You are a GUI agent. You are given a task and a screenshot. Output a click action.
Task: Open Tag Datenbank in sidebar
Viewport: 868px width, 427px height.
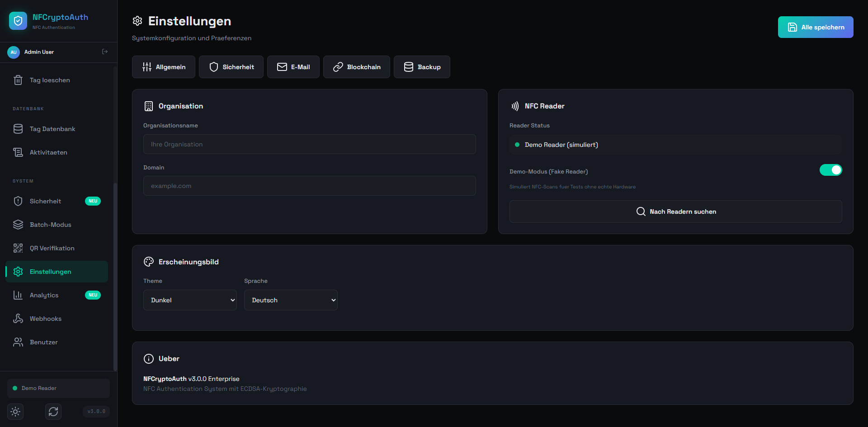(52, 129)
